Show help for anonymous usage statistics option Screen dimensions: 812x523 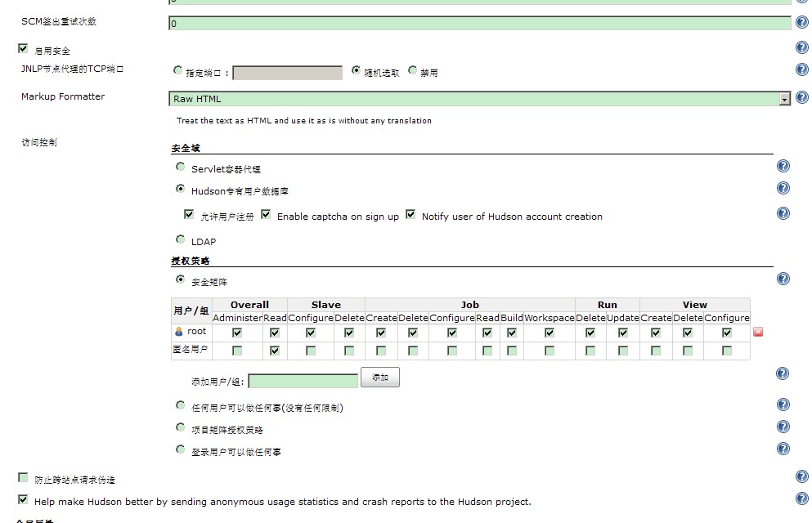pos(801,498)
